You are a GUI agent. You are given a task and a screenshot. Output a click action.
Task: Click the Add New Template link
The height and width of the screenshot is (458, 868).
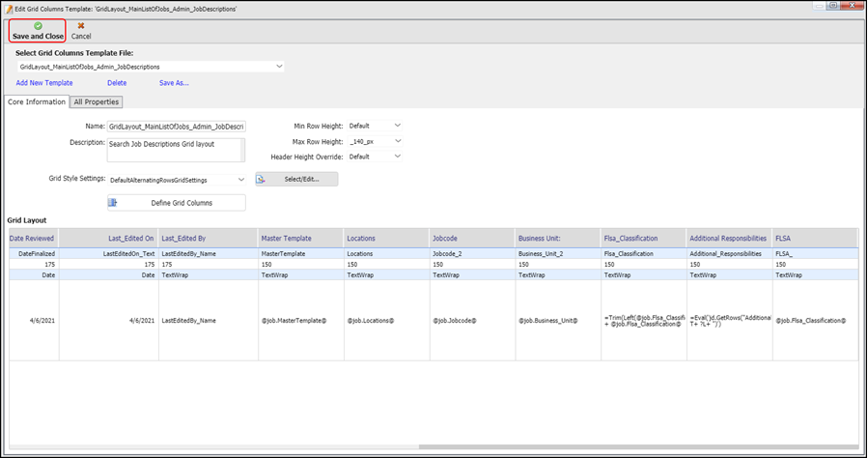pos(44,83)
